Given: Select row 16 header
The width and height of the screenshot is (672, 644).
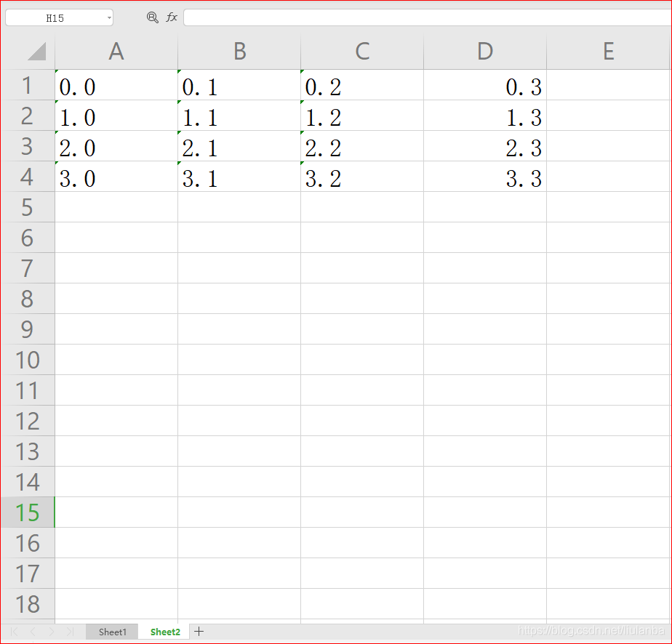Looking at the screenshot, I should click(x=28, y=542).
